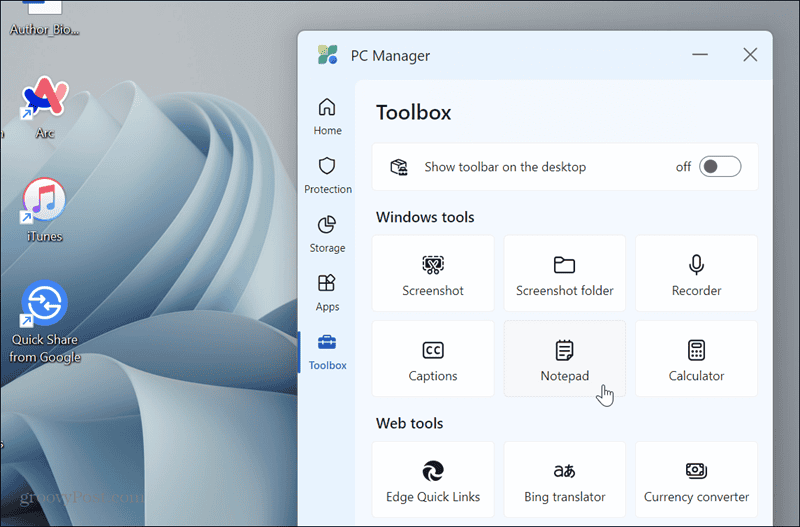
Task: Open the Screenshot tool
Action: (433, 273)
